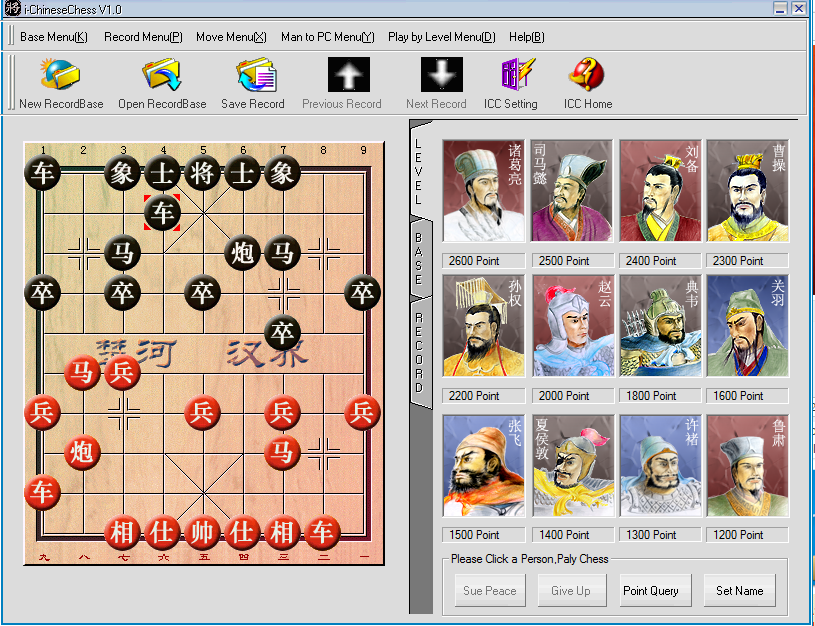Viewport: 815px width, 626px height.
Task: Choose the 2400 Point opponent portrait
Action: pyautogui.click(x=660, y=191)
